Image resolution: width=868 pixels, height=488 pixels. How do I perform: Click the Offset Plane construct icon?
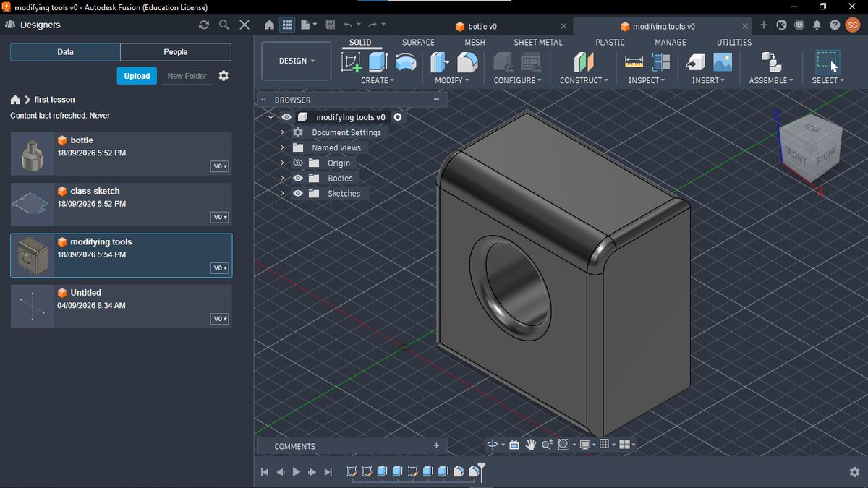click(x=583, y=62)
